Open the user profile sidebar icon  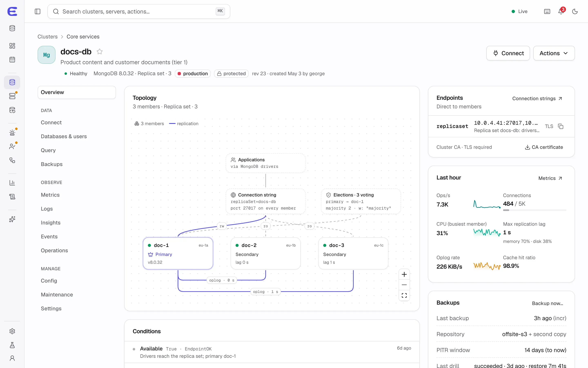[x=12, y=358]
